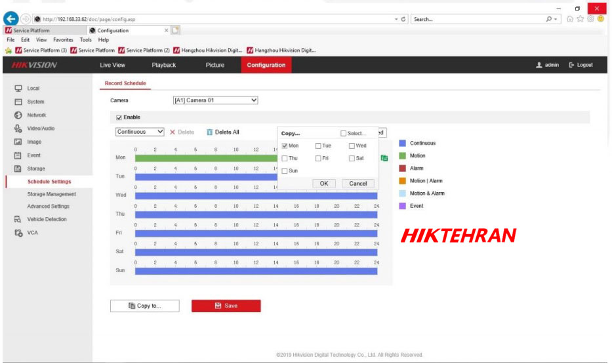Toggle the Mon checkbox in Copy dialog
This screenshot has height=364, width=612.
285,146
